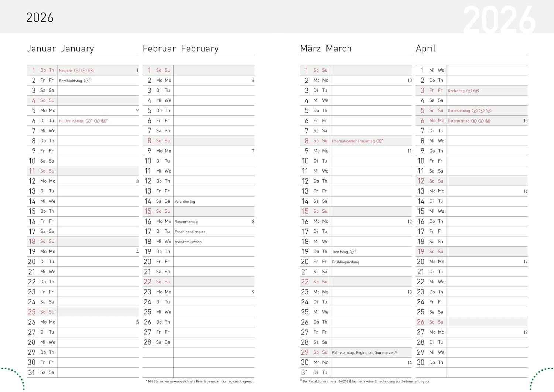The height and width of the screenshot is (392, 554).
Task: Click the Rosenmontag entry in February
Action: pyautogui.click(x=186, y=222)
